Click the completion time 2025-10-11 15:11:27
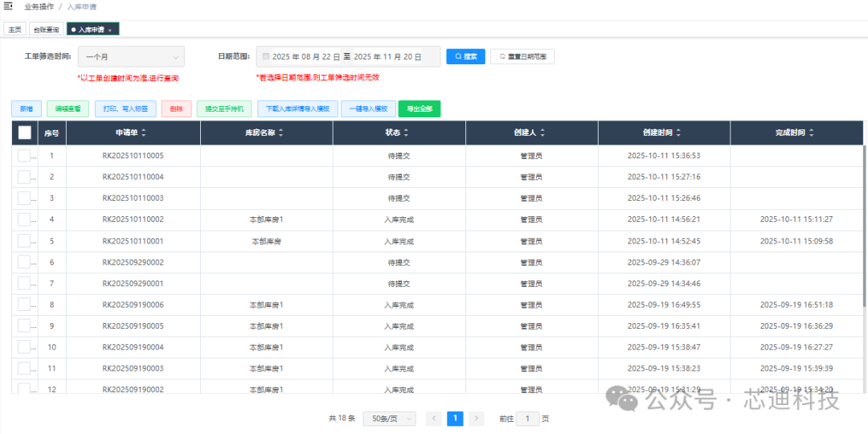Viewport: 868px width, 434px height. click(x=796, y=219)
